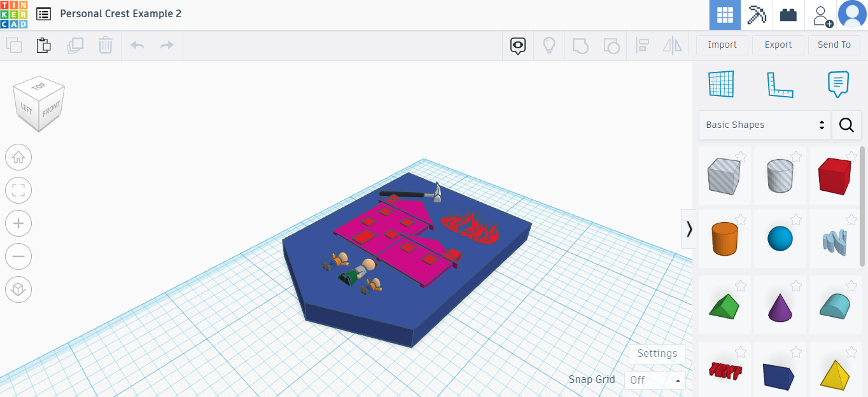868x397 pixels.
Task: Click the Ungroup shapes icon
Action: (x=611, y=45)
